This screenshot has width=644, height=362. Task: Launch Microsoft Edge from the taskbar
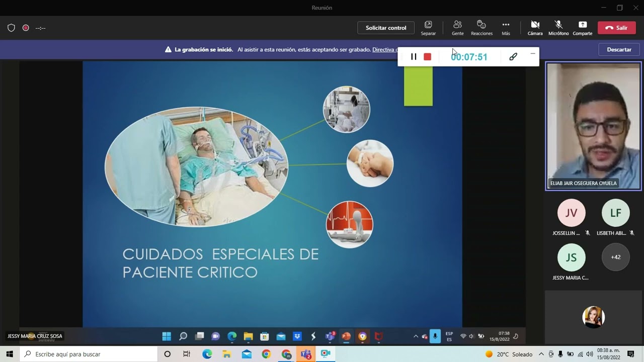(x=207, y=354)
